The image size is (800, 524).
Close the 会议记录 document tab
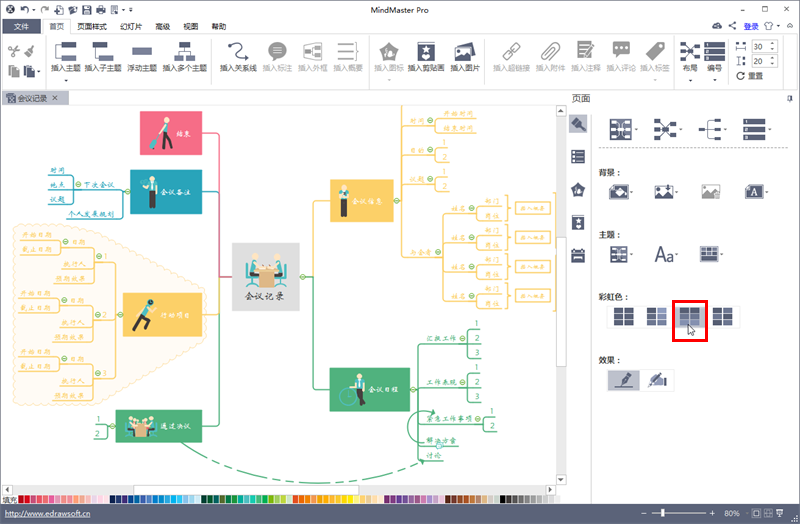(x=55, y=98)
